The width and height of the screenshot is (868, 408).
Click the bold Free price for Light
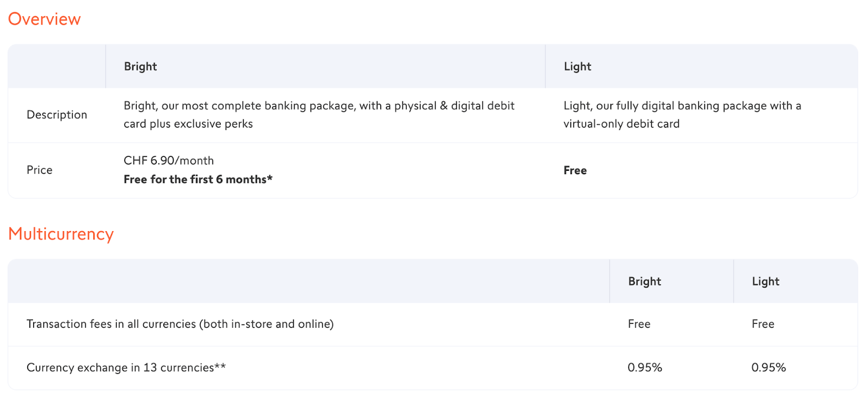[x=575, y=170]
